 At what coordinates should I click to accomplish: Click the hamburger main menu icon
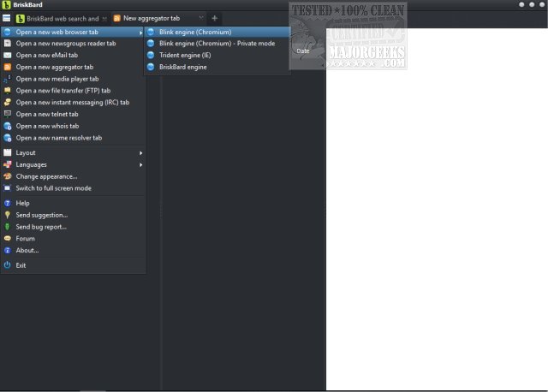[6, 18]
